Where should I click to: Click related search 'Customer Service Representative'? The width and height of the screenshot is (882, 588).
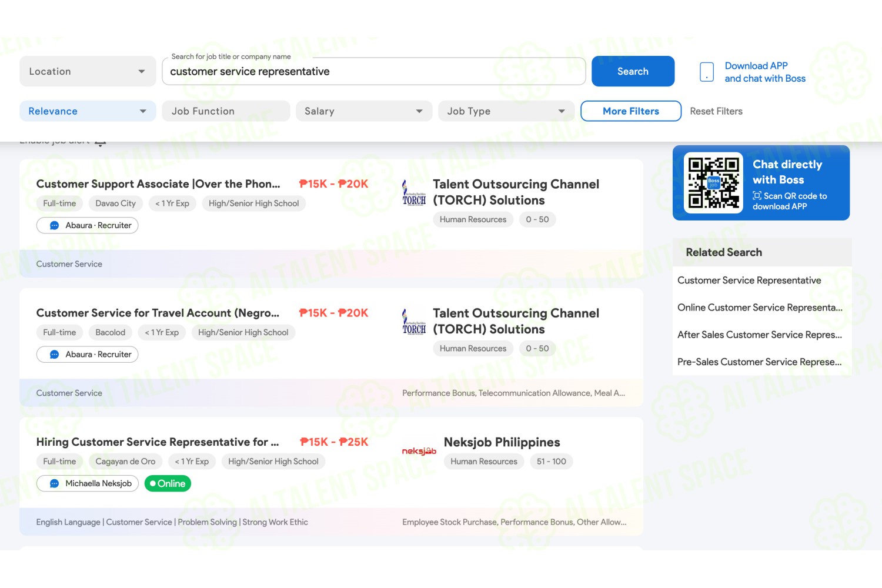click(749, 280)
